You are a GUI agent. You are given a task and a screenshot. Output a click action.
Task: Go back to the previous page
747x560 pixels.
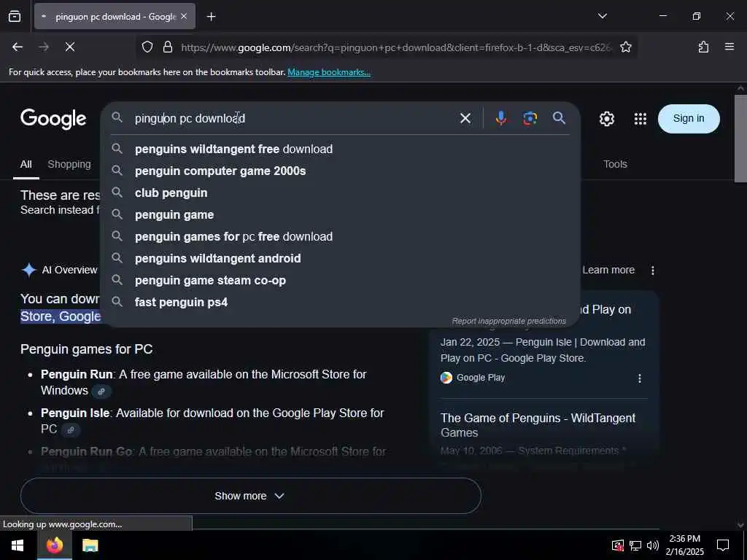[18, 47]
